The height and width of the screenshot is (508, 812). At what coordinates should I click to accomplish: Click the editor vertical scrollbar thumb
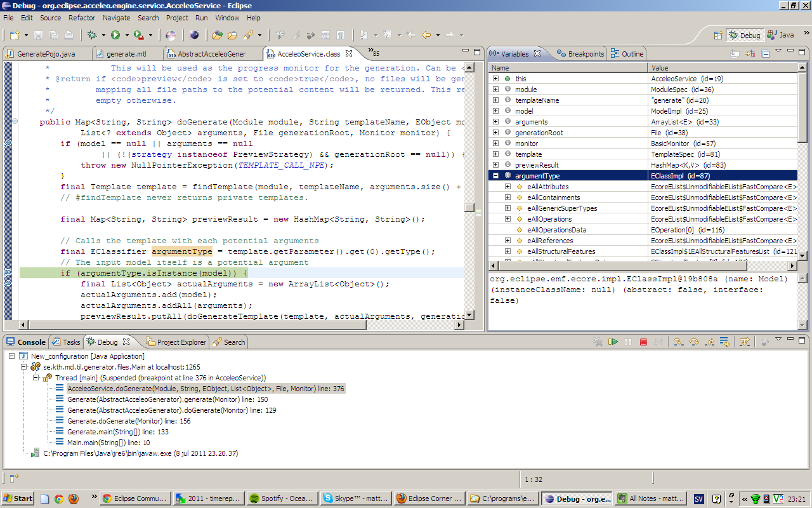coord(469,208)
